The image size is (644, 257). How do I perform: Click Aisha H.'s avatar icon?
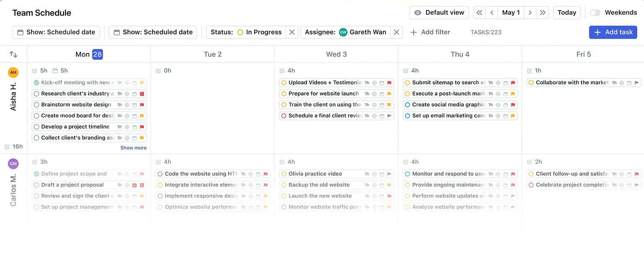click(13, 72)
